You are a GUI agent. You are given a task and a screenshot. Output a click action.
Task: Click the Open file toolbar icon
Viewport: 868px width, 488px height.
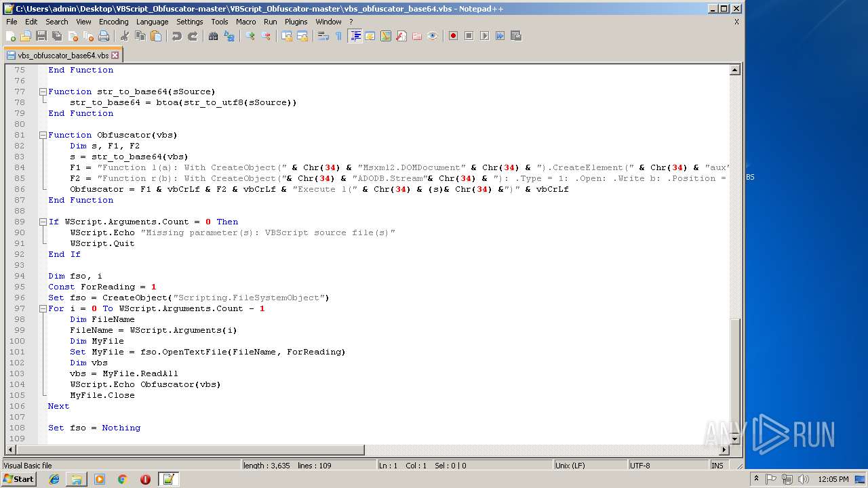click(26, 36)
